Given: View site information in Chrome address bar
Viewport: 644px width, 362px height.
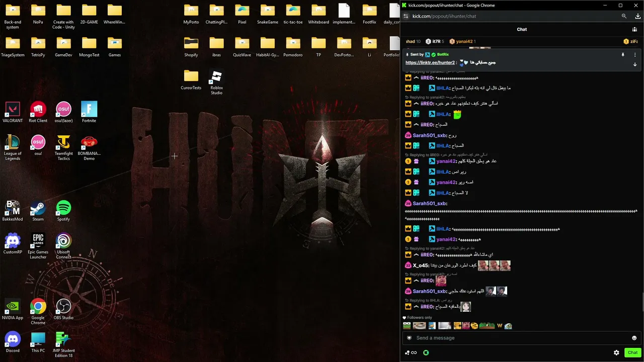Looking at the screenshot, I should (406, 16).
